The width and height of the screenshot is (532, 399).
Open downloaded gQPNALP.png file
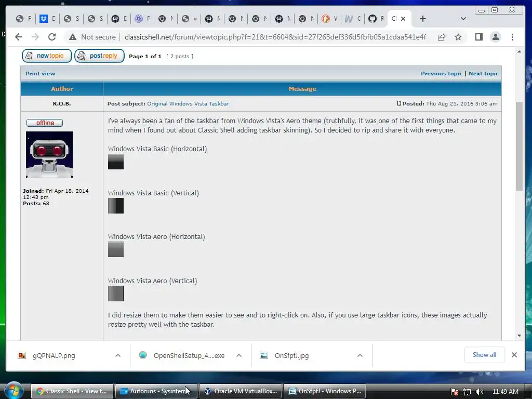[54, 355]
